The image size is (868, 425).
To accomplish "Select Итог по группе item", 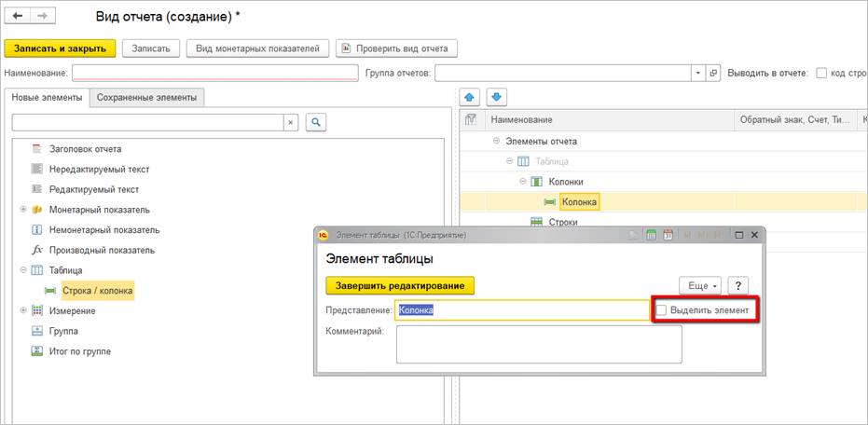I will click(80, 351).
